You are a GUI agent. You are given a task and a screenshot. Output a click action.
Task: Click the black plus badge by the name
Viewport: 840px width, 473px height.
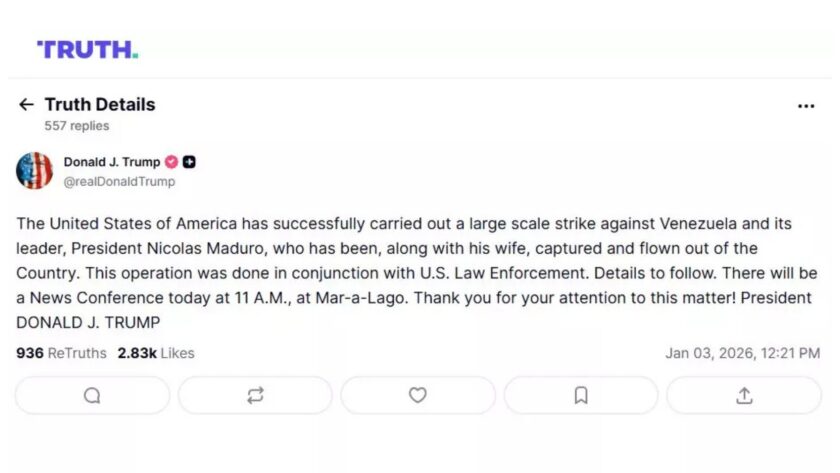click(x=189, y=162)
